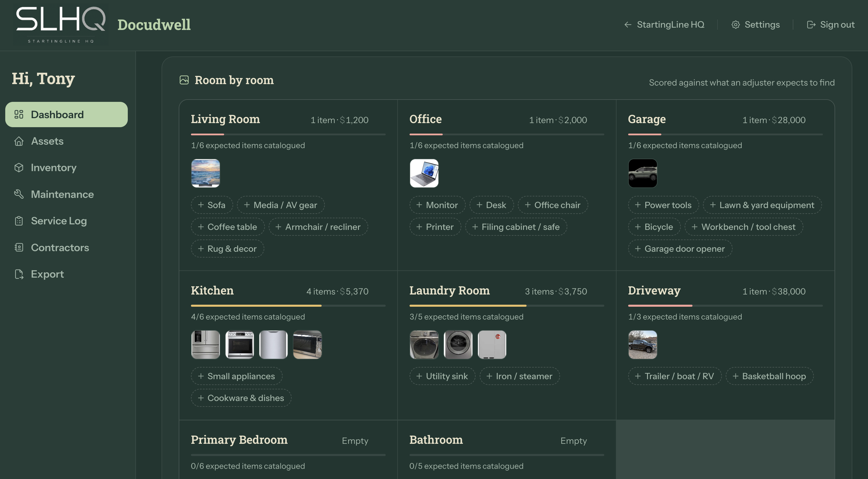
Task: Click the plus icon on Printer chip
Action: [419, 227]
